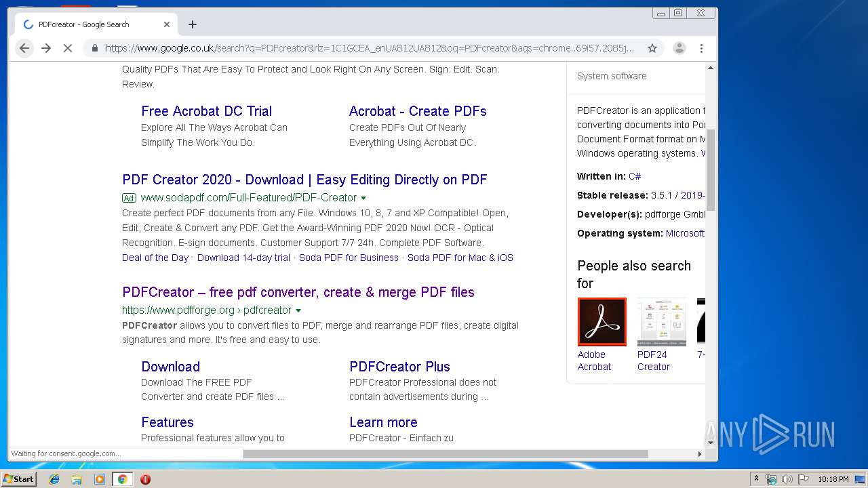Image resolution: width=868 pixels, height=488 pixels.
Task: Open the media player taskbar icon
Action: click(100, 479)
